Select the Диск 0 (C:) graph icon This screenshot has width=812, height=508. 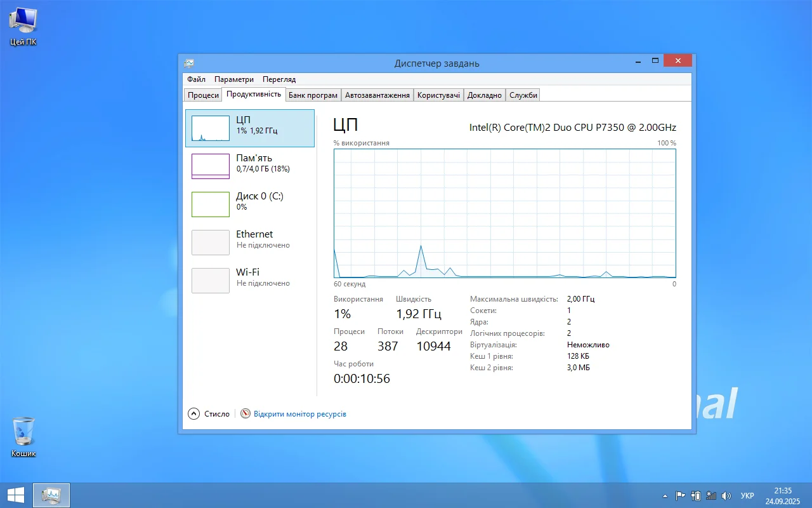pyautogui.click(x=210, y=204)
